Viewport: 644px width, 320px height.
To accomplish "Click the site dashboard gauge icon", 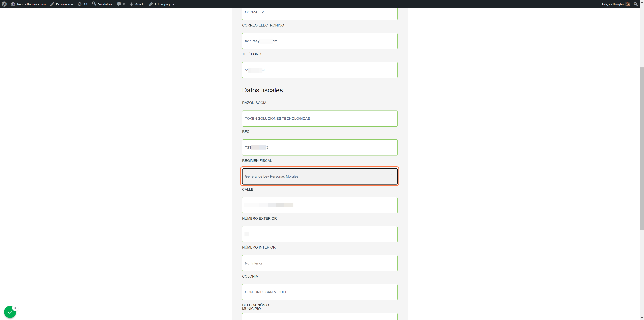I will tap(13, 4).
